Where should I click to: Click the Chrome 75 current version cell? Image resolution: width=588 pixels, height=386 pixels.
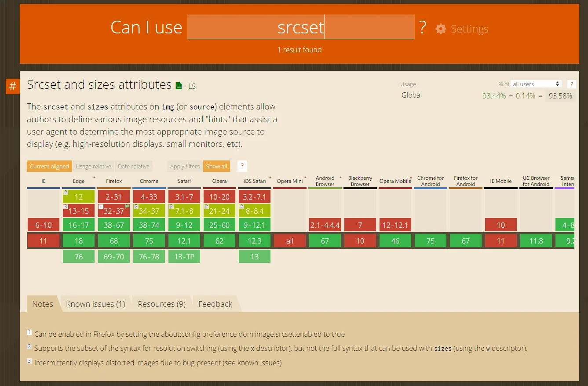(149, 241)
